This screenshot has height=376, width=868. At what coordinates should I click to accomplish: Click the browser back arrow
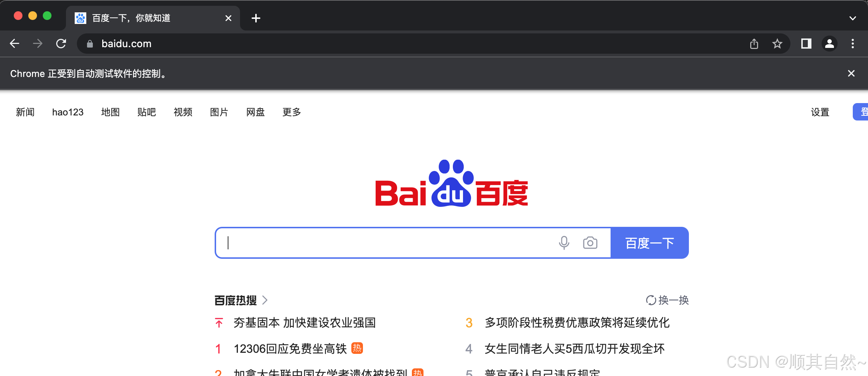(15, 44)
